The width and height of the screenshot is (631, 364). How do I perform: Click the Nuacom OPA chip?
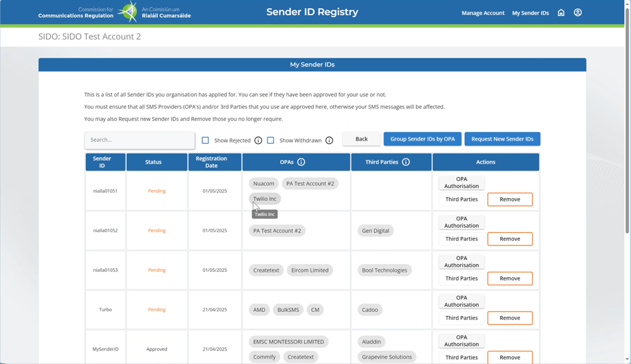(x=263, y=184)
